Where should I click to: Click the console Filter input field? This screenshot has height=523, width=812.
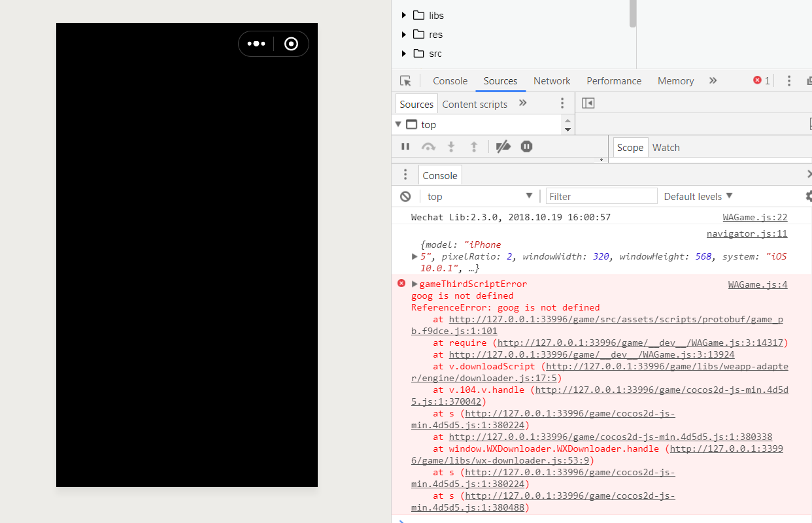[x=601, y=196]
